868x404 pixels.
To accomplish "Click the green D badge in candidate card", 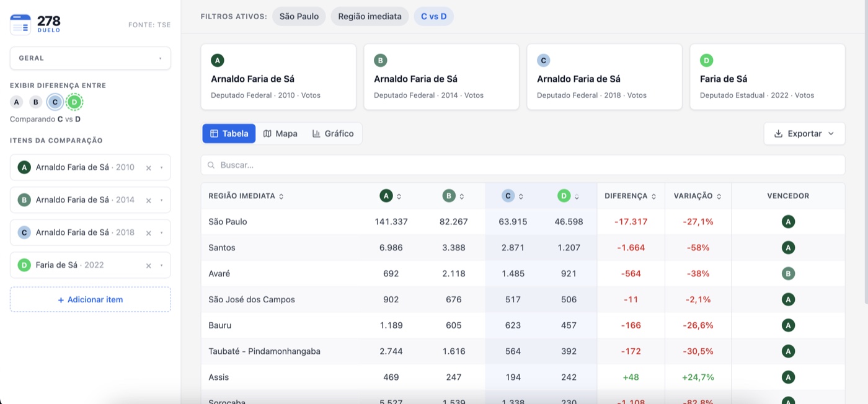I will coord(706,60).
